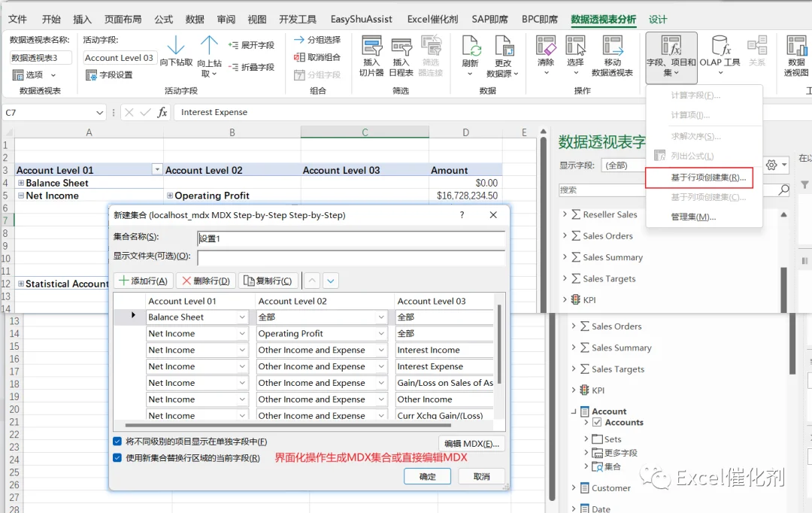Click the Drill Down (向下钻取) arrow icon

click(176, 46)
